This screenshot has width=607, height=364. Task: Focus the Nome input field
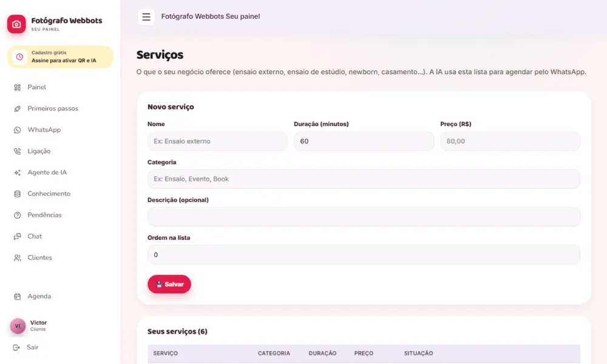click(x=217, y=141)
